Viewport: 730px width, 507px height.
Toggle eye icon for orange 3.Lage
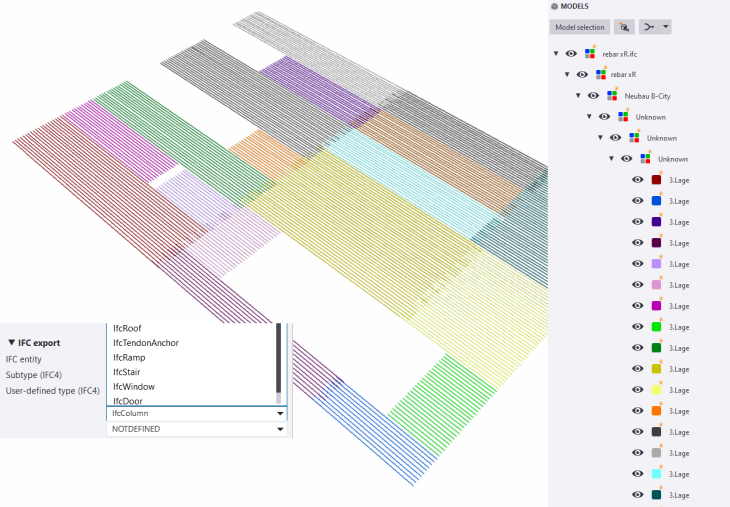637,411
